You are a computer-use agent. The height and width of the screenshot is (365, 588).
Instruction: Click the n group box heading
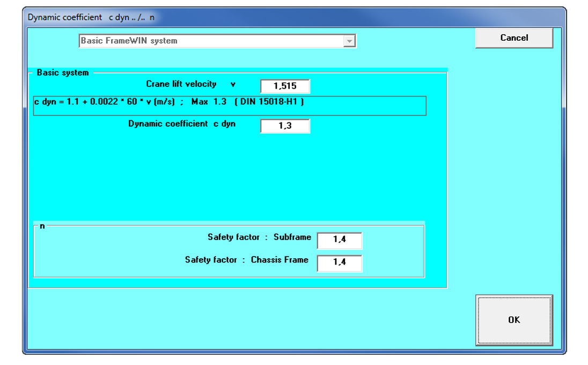tap(42, 226)
